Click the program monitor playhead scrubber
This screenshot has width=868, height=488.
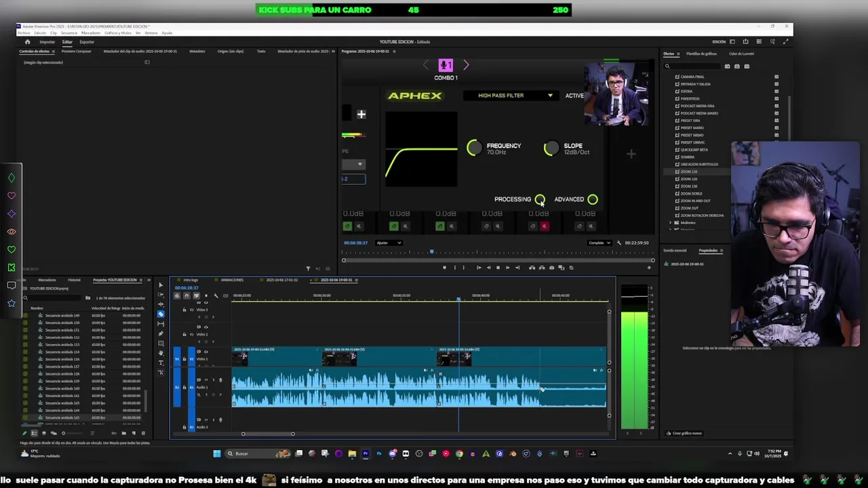(x=431, y=252)
